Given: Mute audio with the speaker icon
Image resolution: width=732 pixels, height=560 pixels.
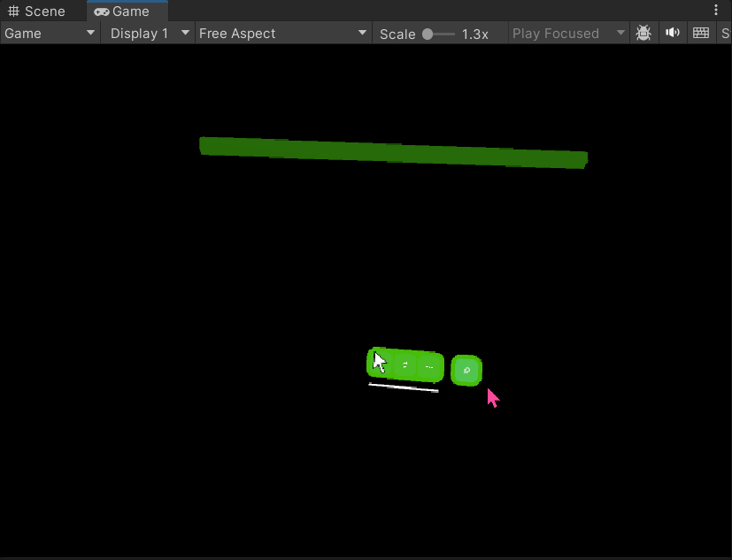Looking at the screenshot, I should pyautogui.click(x=673, y=34).
